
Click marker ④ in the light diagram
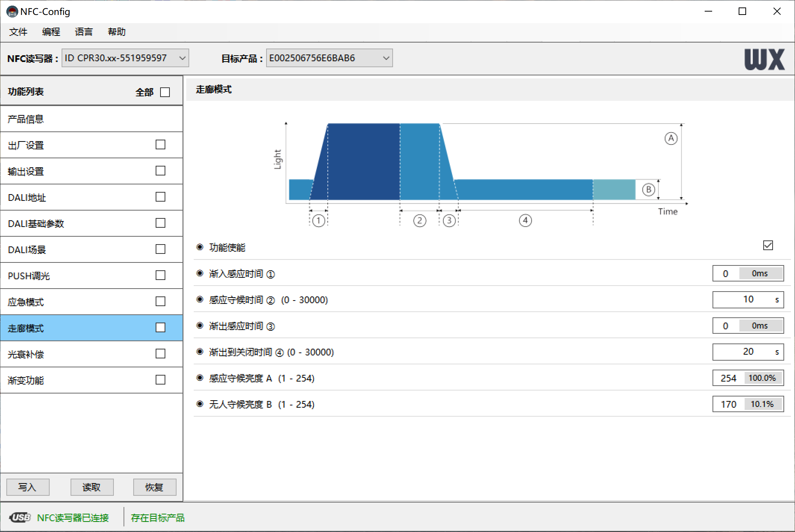click(x=526, y=220)
